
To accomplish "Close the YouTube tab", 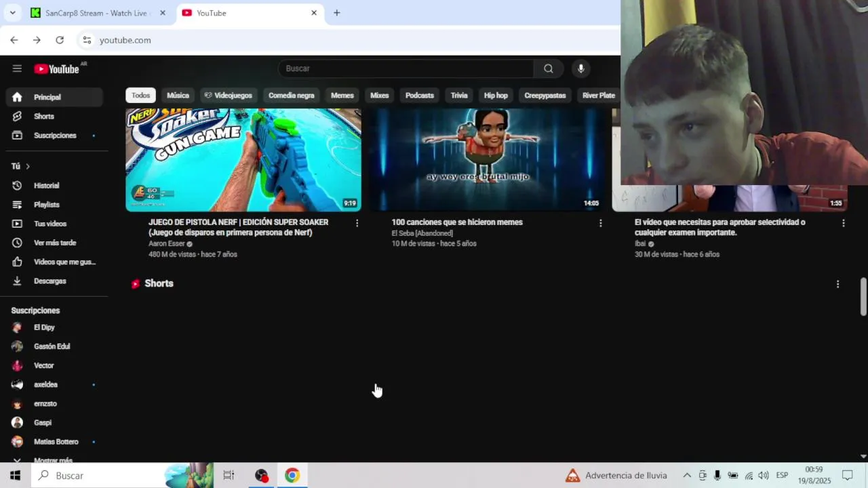I will (314, 13).
